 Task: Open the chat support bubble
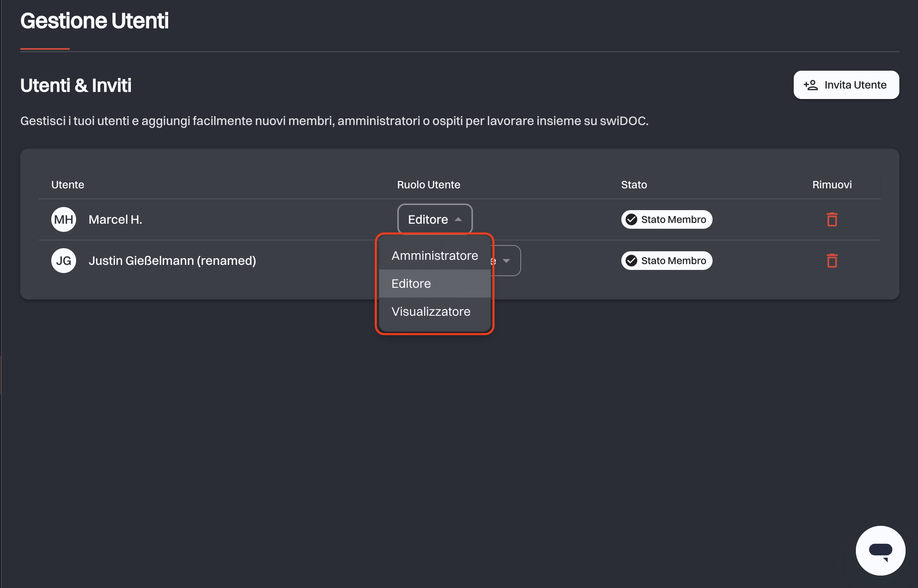tap(880, 550)
